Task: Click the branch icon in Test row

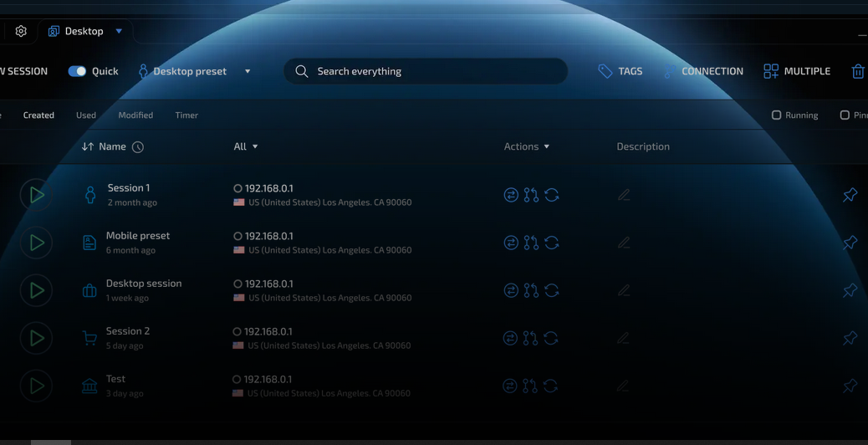Action: [x=530, y=386]
